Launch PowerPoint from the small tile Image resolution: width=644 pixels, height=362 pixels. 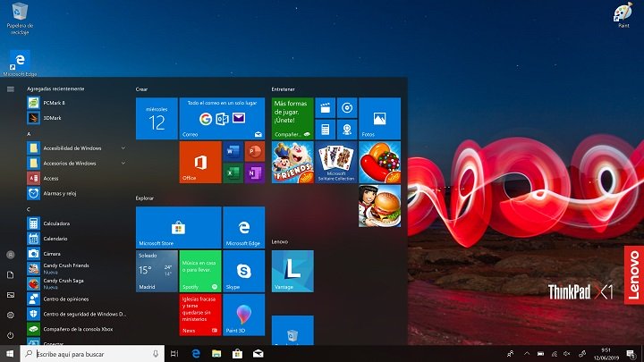255,151
